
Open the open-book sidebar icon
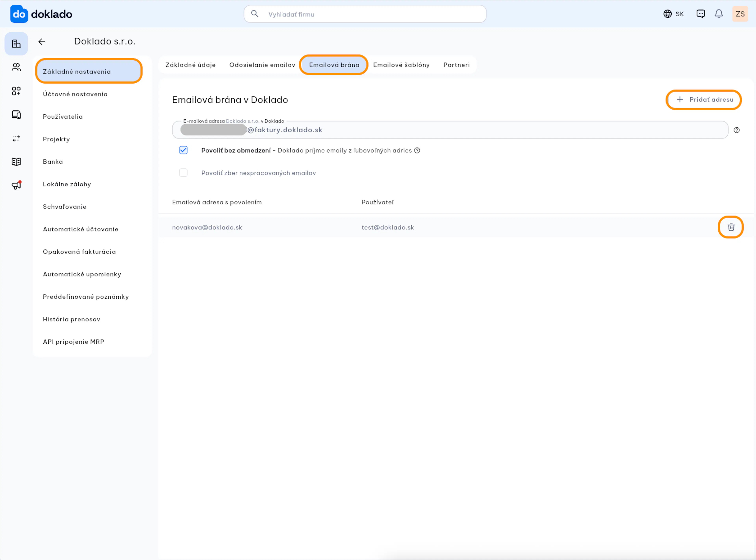tap(16, 162)
